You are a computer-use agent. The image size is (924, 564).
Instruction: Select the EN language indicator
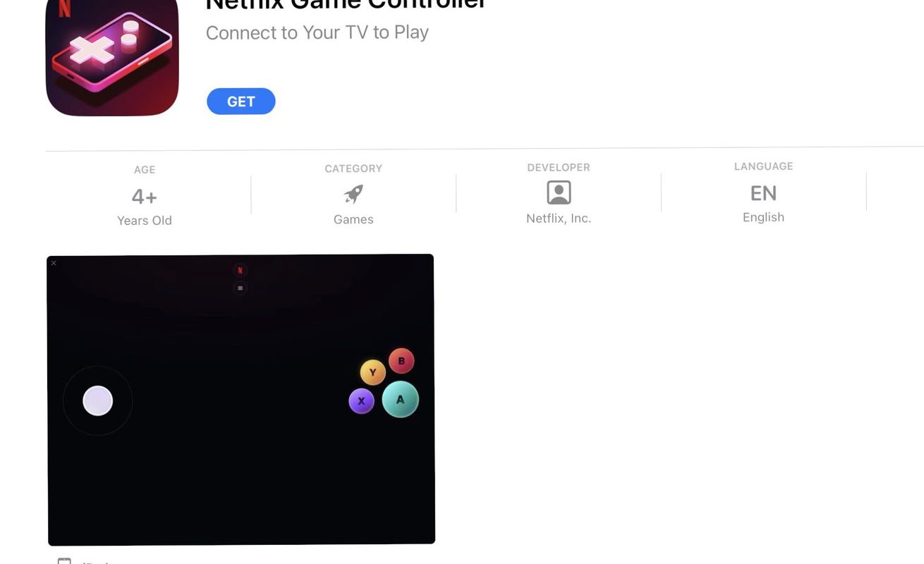tap(763, 193)
